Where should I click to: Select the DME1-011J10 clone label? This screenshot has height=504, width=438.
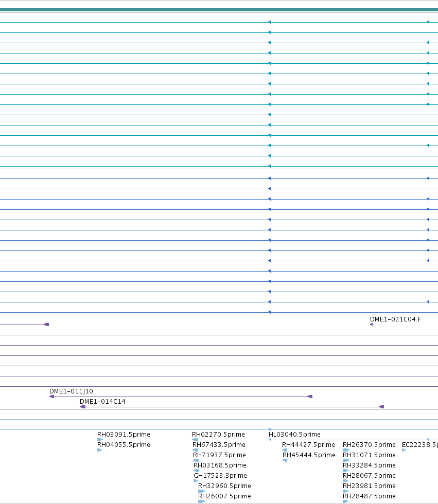(71, 391)
